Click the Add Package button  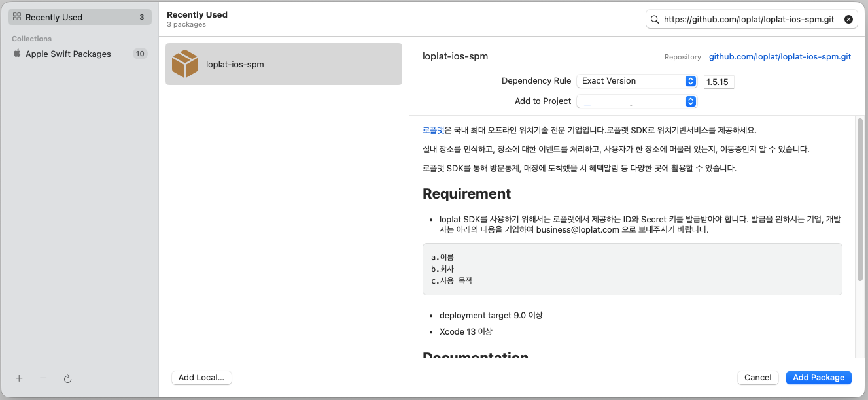tap(818, 377)
